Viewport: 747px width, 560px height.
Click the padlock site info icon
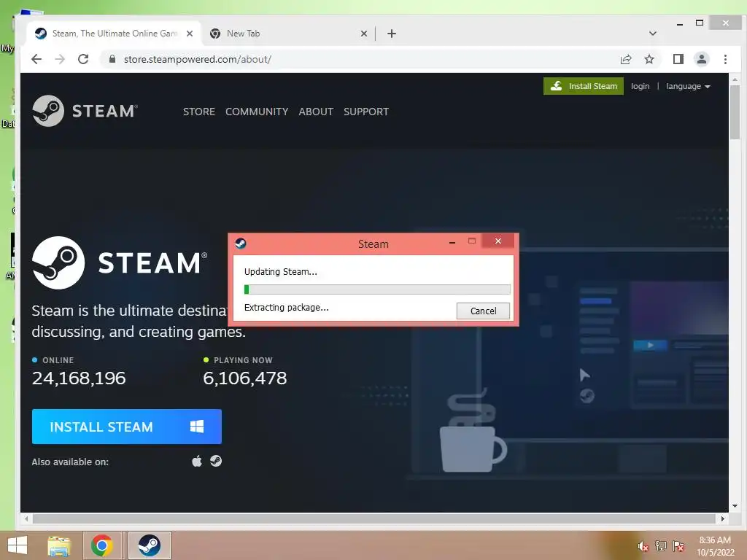pyautogui.click(x=112, y=59)
